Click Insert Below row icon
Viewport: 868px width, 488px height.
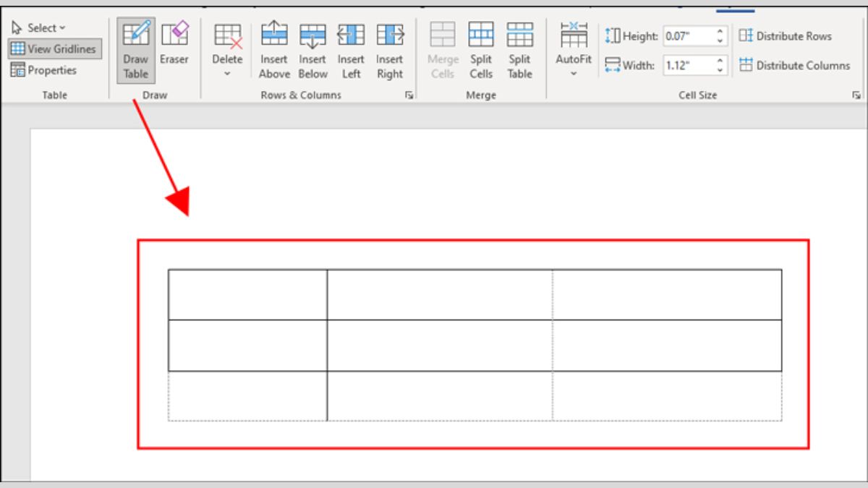(x=312, y=50)
